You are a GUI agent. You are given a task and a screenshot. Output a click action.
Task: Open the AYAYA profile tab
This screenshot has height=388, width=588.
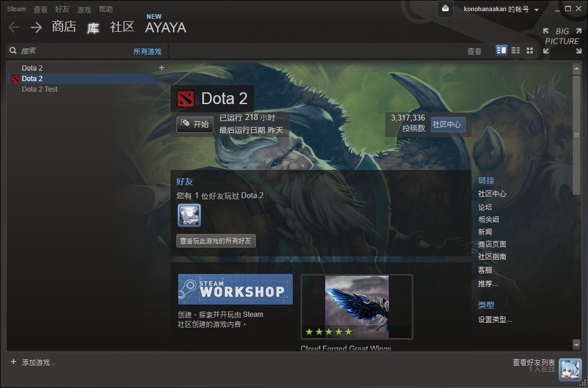(x=166, y=28)
